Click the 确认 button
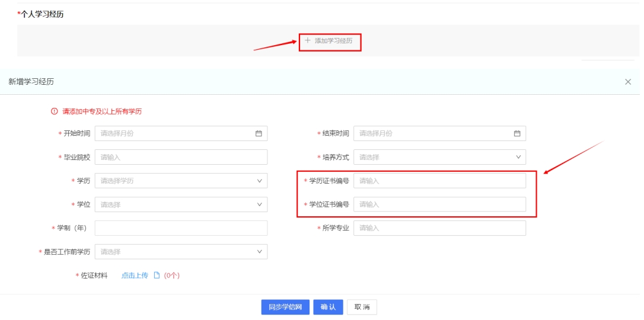644x320 pixels. [x=328, y=307]
